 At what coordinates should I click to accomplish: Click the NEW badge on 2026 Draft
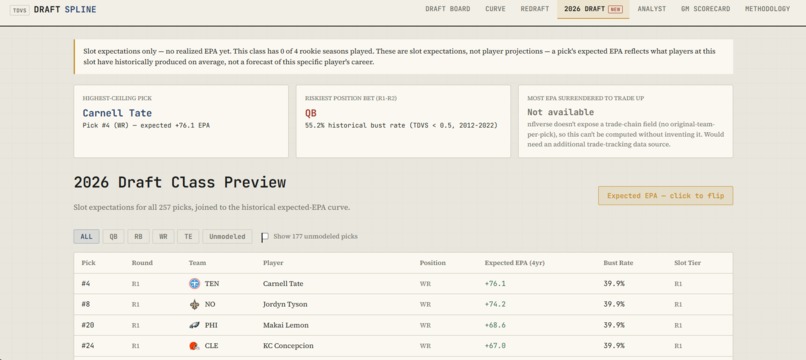(615, 9)
